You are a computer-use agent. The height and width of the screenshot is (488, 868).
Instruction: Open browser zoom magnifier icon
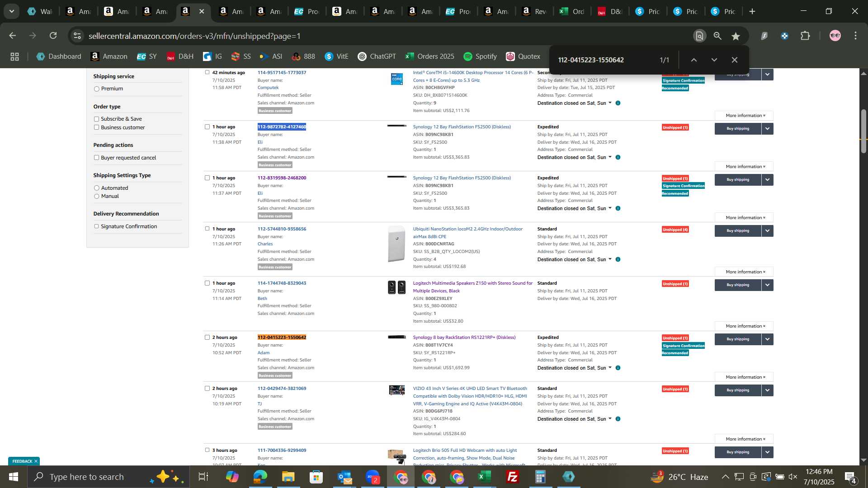(x=717, y=36)
